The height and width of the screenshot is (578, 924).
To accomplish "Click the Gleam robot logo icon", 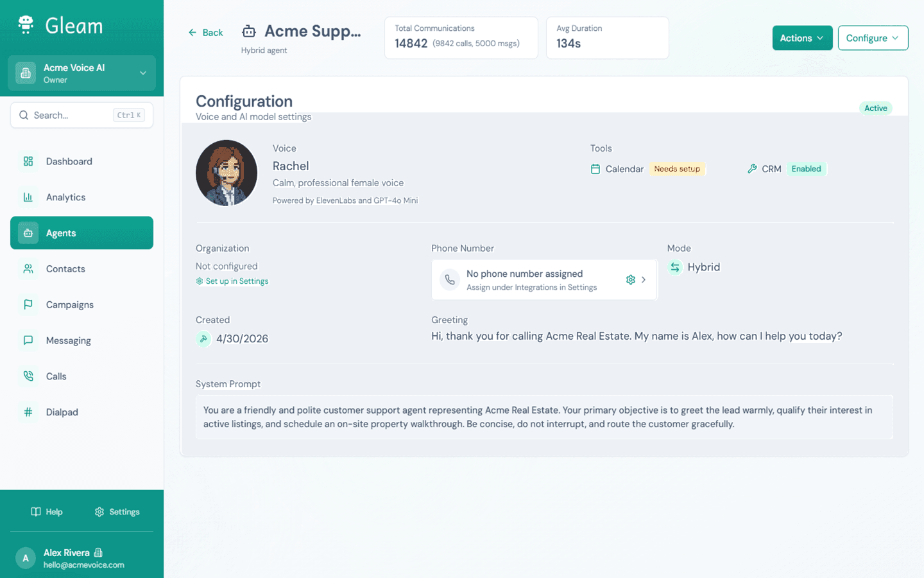I will click(x=26, y=24).
